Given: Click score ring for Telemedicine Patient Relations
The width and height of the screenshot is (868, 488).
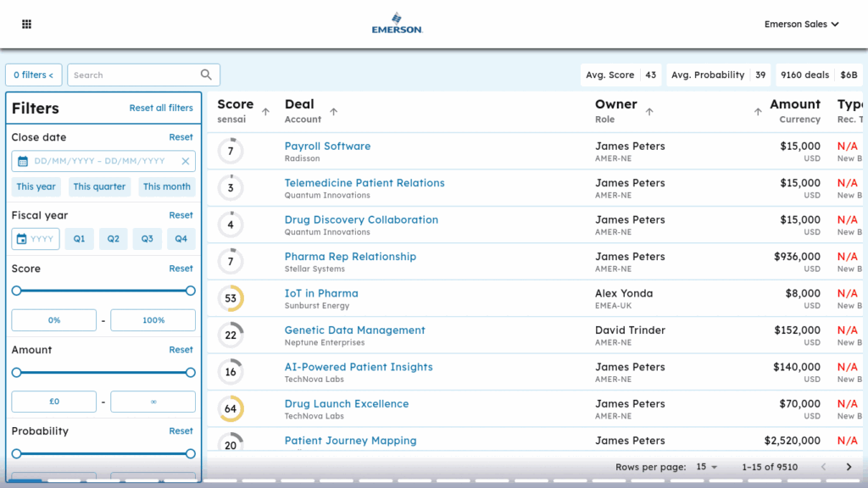Looking at the screenshot, I should click(231, 187).
